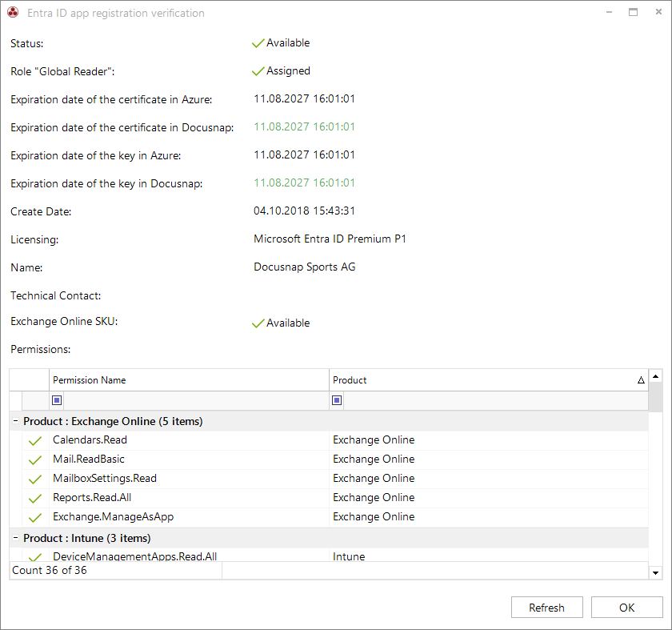
Task: Click the scrollbar down arrow
Action: (x=655, y=572)
